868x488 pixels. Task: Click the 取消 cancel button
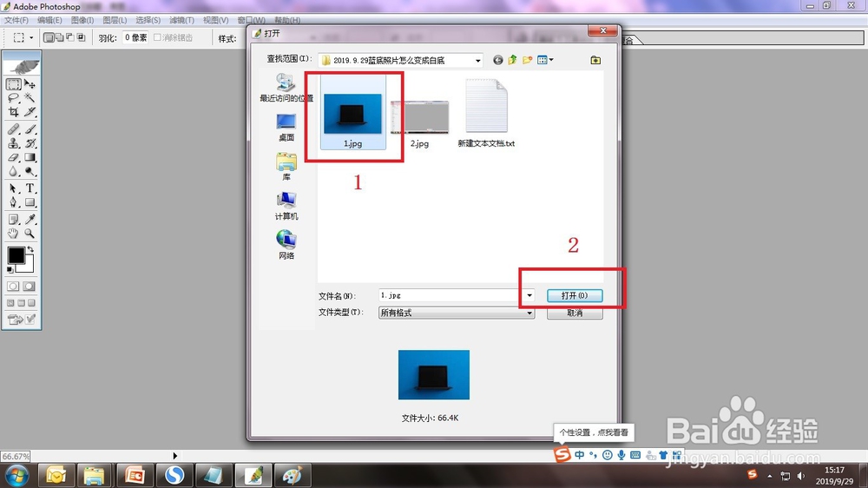click(575, 313)
